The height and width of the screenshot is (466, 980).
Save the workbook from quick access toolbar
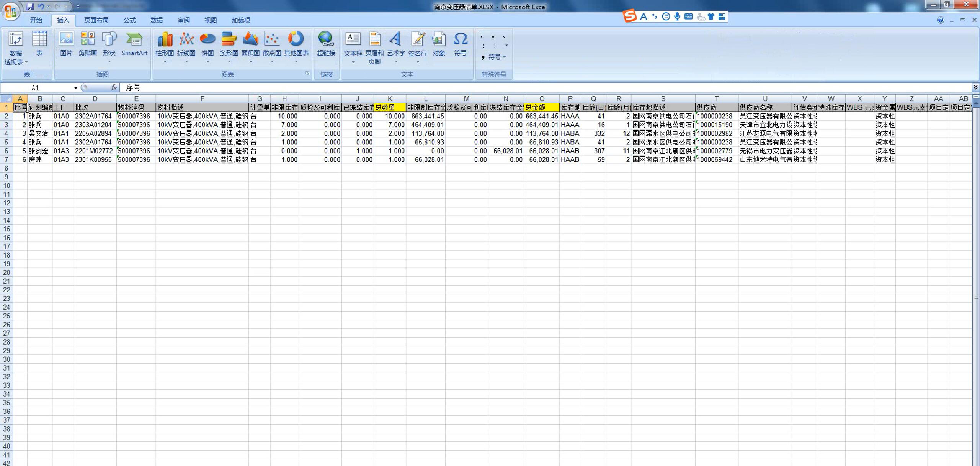click(30, 7)
